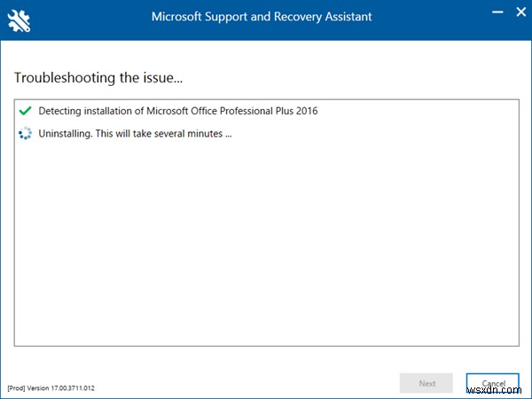The width and height of the screenshot is (532, 399).
Task: Click the Microsoft Support and Recovery Assistant title
Action: coord(262,17)
